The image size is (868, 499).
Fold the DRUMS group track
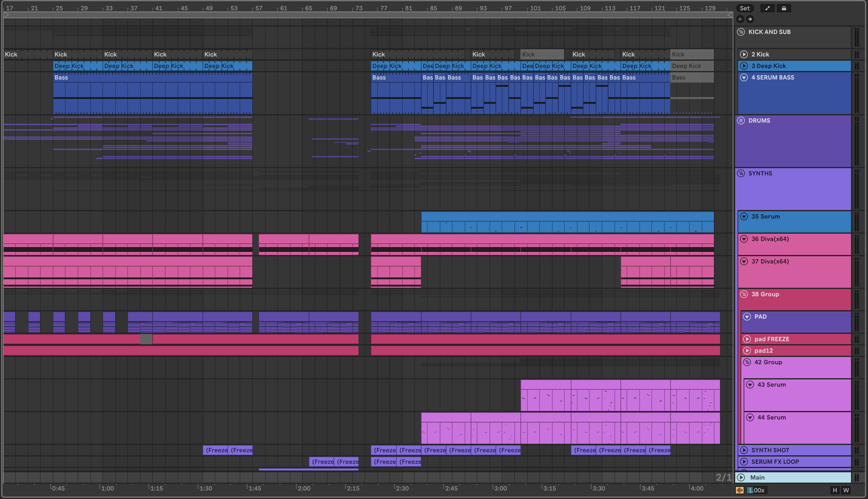coord(741,121)
